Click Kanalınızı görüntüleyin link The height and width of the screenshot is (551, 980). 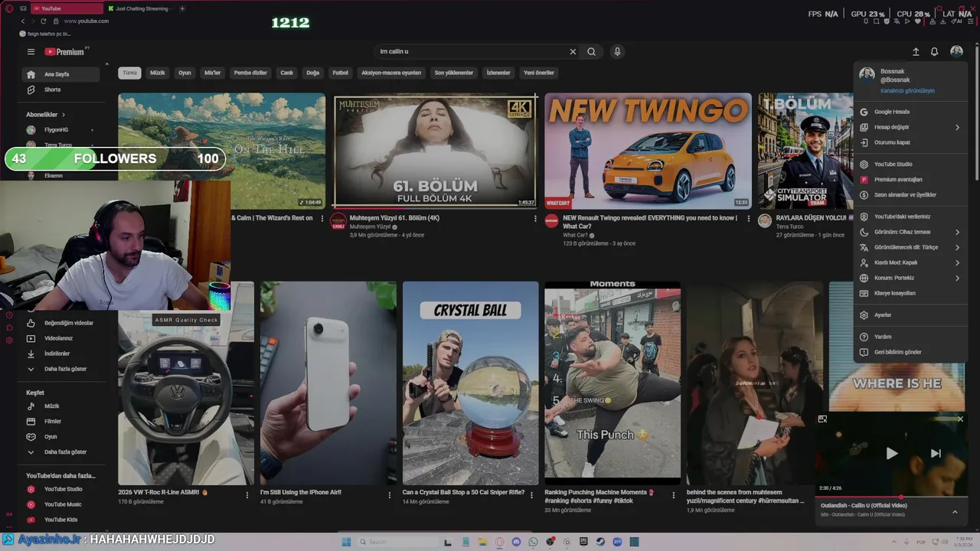(907, 91)
